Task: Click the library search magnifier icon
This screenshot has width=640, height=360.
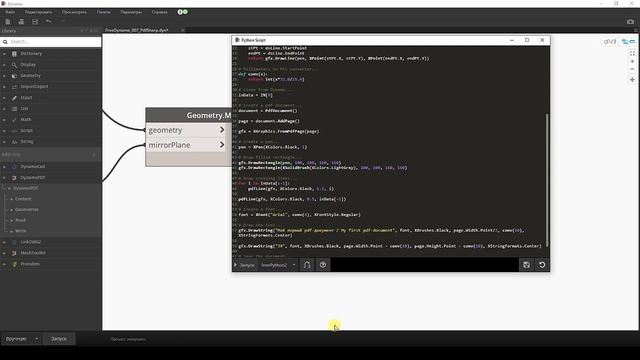Action: click(5, 42)
